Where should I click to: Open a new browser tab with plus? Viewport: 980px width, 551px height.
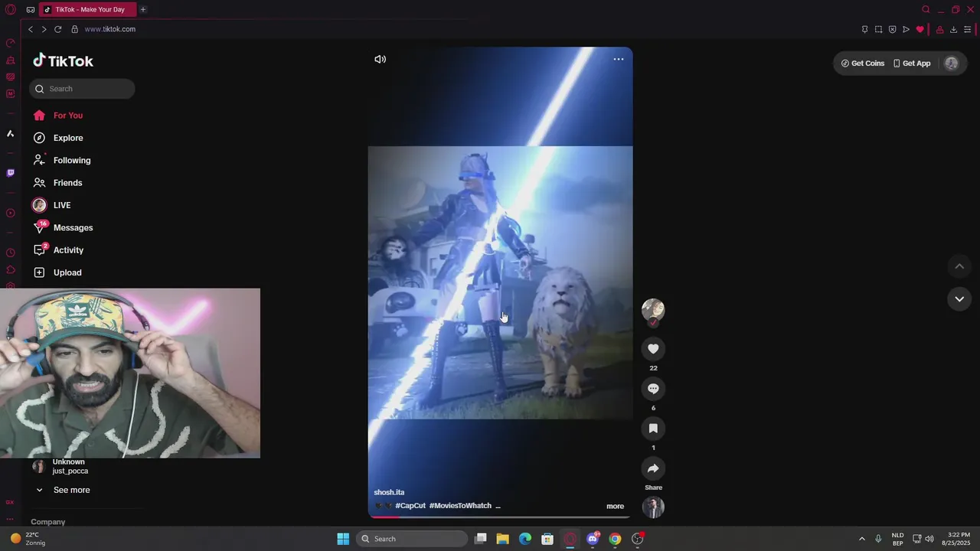[142, 9]
